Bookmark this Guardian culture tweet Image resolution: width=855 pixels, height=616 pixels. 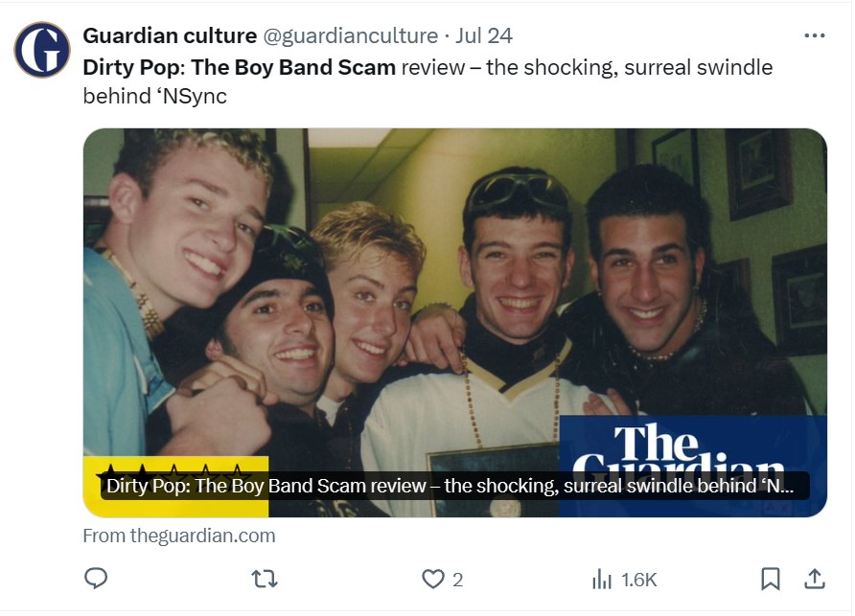pyautogui.click(x=770, y=579)
